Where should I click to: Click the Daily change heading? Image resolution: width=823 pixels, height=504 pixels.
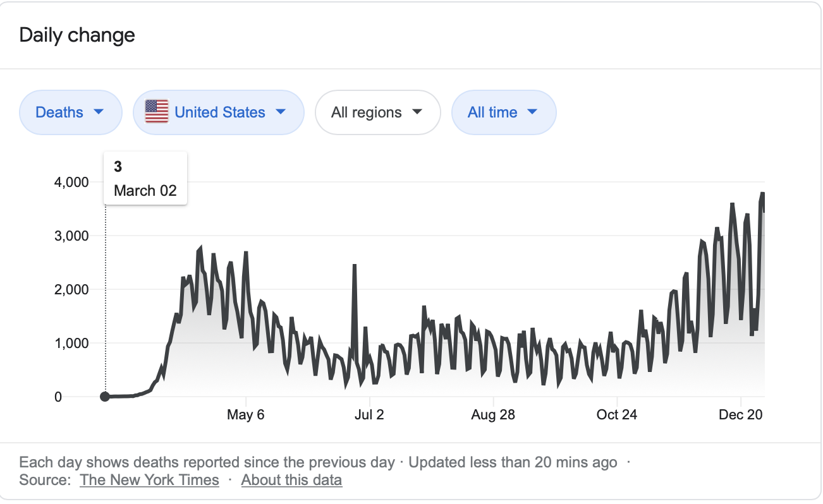click(77, 35)
